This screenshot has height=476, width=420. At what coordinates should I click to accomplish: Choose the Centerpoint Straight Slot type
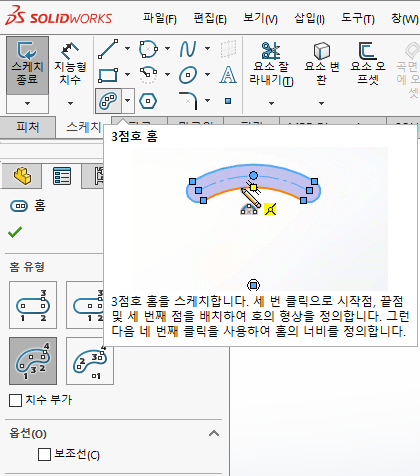[85, 305]
